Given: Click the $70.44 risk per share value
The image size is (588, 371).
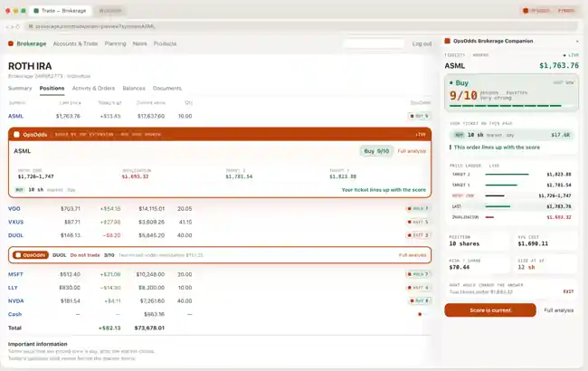Looking at the screenshot, I should [x=459, y=268].
